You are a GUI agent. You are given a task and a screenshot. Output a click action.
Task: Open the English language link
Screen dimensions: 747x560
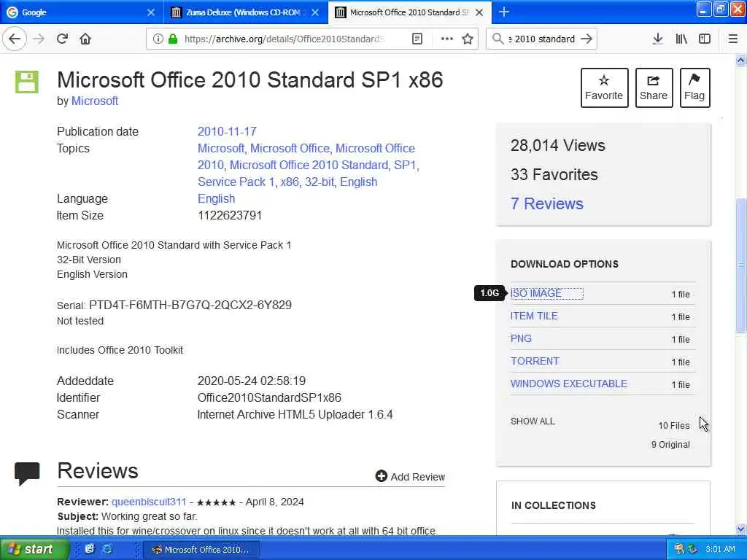216,198
